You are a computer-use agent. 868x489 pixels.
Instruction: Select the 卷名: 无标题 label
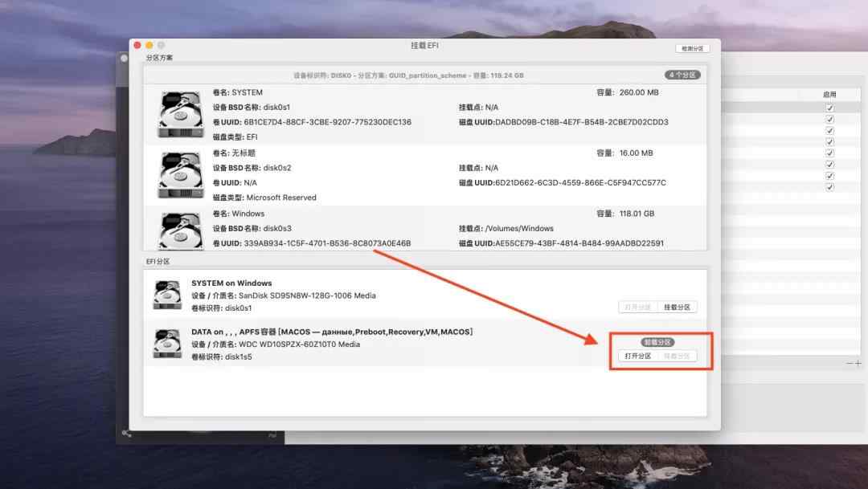[234, 153]
